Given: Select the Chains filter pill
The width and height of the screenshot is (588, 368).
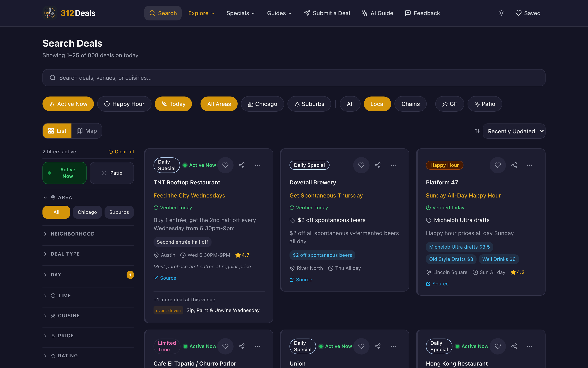Looking at the screenshot, I should (410, 104).
